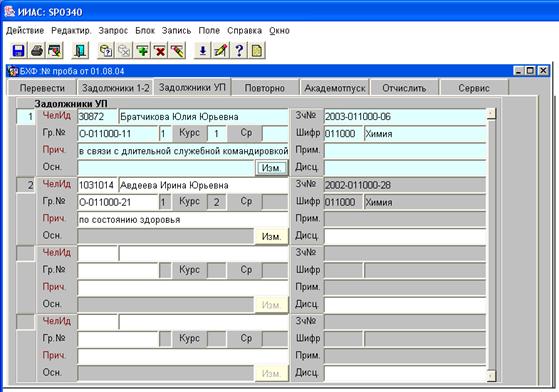Viewport: 559px width, 392px height.
Task: Click the Дисц. field of Авдеева record
Action: tap(405, 236)
